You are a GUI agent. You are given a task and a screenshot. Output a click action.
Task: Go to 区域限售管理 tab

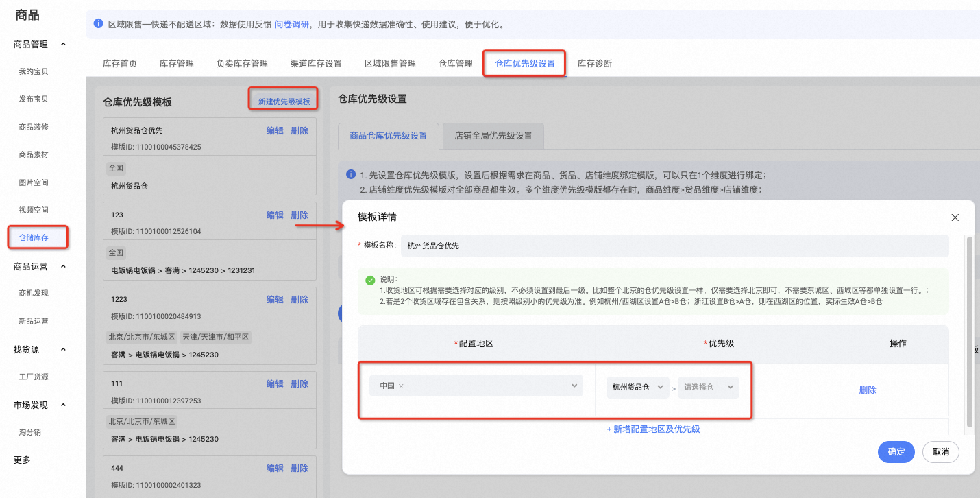(x=390, y=63)
